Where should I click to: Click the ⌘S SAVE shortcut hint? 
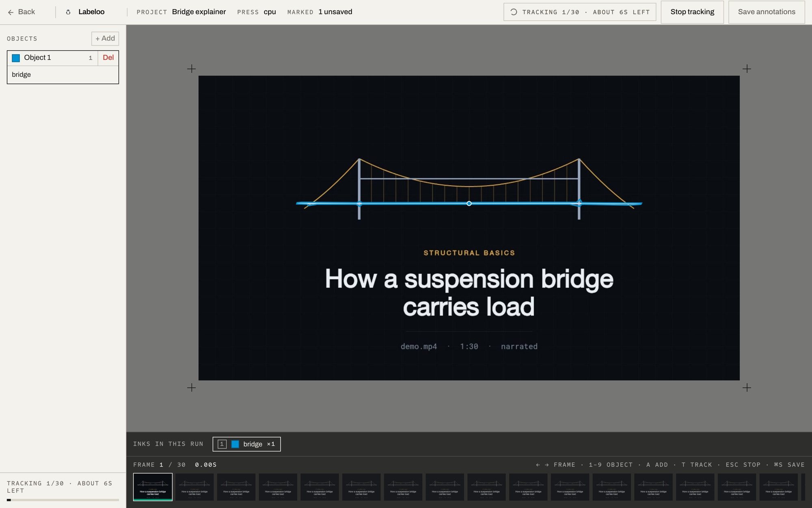pos(789,465)
